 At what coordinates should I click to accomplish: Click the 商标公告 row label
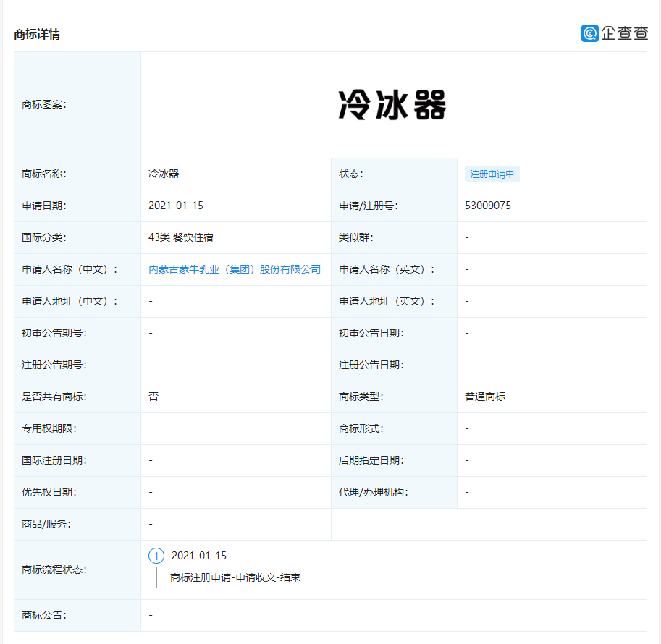pos(44,615)
